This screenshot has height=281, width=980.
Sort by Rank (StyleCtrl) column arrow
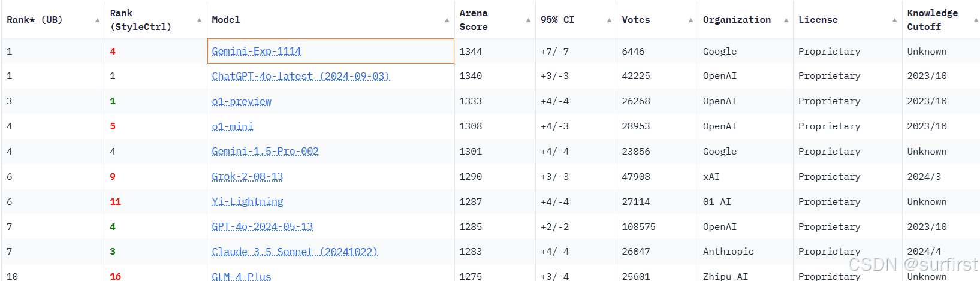(199, 20)
